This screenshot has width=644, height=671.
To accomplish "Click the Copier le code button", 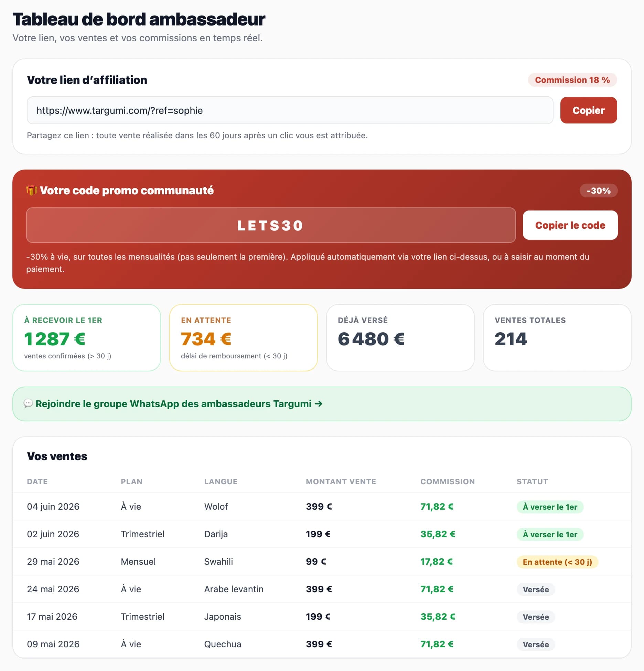I will [x=570, y=225].
